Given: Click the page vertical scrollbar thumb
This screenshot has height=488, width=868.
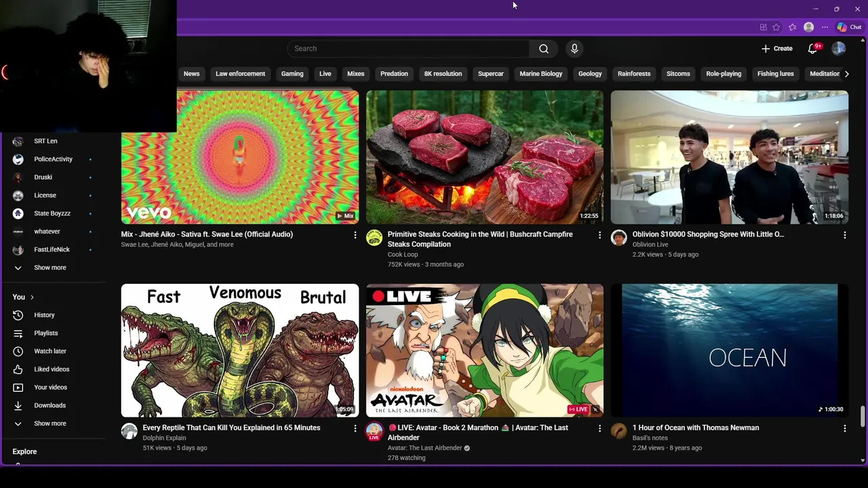Looking at the screenshot, I should [x=863, y=416].
